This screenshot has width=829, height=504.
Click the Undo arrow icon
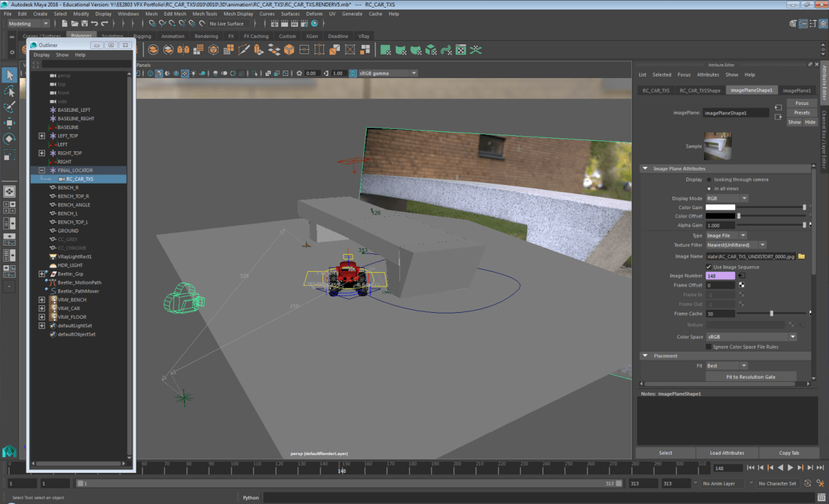(x=95, y=23)
